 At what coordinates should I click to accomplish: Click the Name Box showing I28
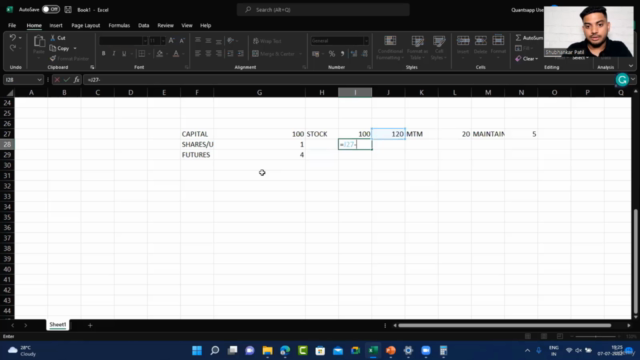(x=23, y=80)
